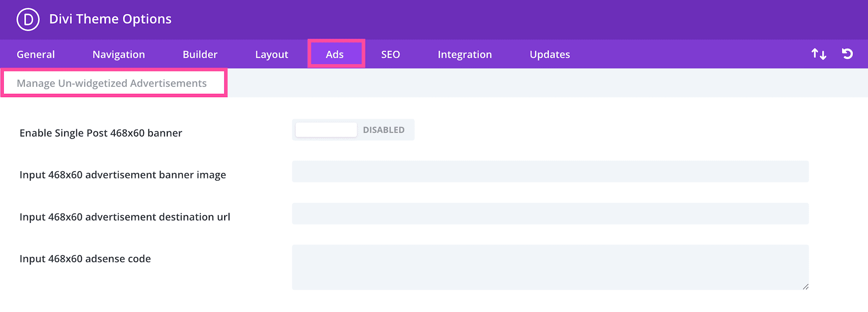Enable the Single Post 468x60 banner toggle
The width and height of the screenshot is (868, 312).
point(353,130)
